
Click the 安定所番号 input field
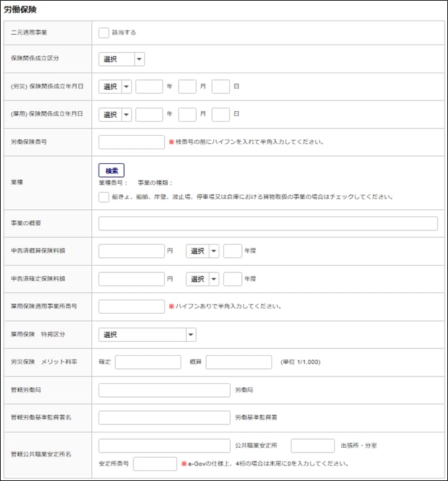pos(155,463)
